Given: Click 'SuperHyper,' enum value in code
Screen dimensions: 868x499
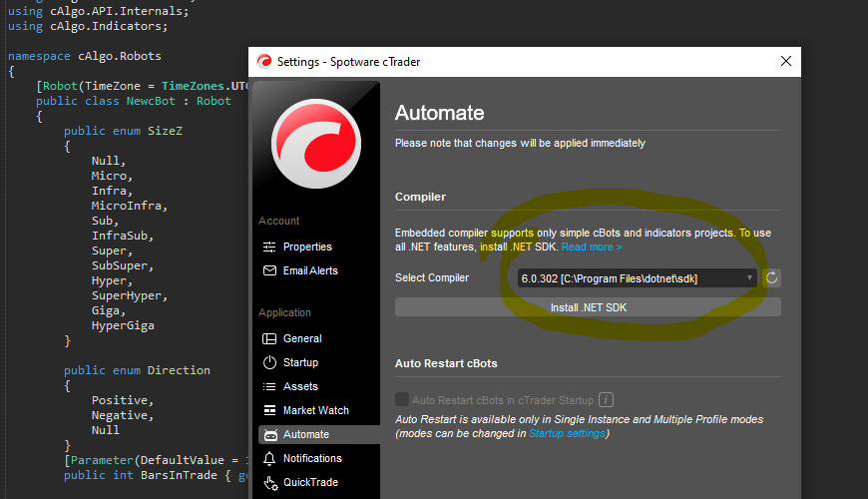Looking at the screenshot, I should [x=130, y=295].
